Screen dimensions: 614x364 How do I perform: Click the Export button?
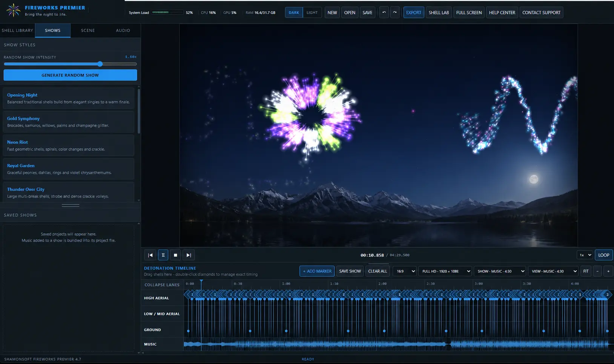414,12
